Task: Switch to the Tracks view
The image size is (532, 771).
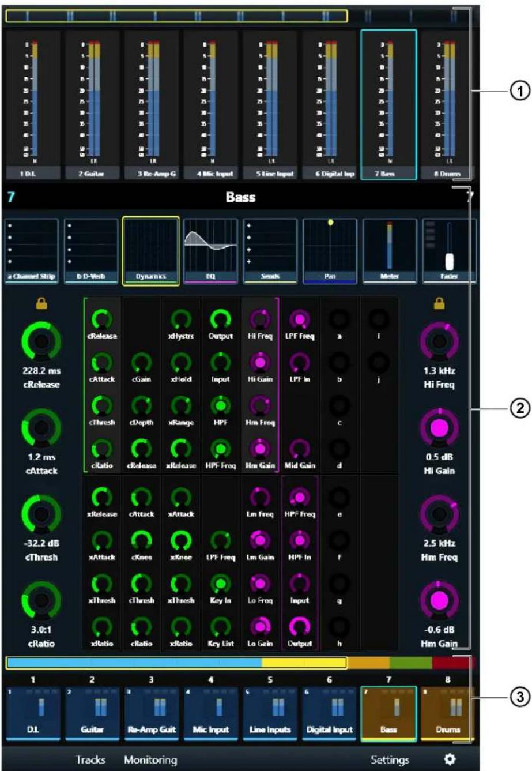Action: 90,759
